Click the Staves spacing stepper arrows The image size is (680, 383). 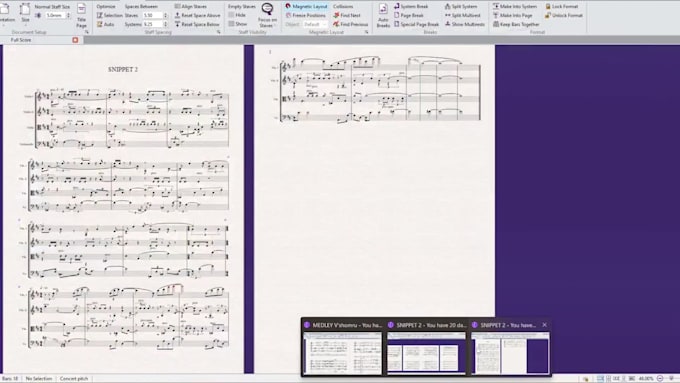click(165, 15)
